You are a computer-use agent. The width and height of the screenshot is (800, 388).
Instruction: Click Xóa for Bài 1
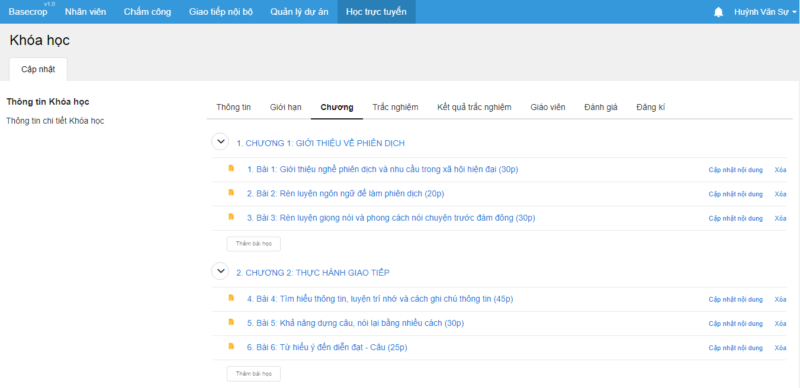[780, 170]
